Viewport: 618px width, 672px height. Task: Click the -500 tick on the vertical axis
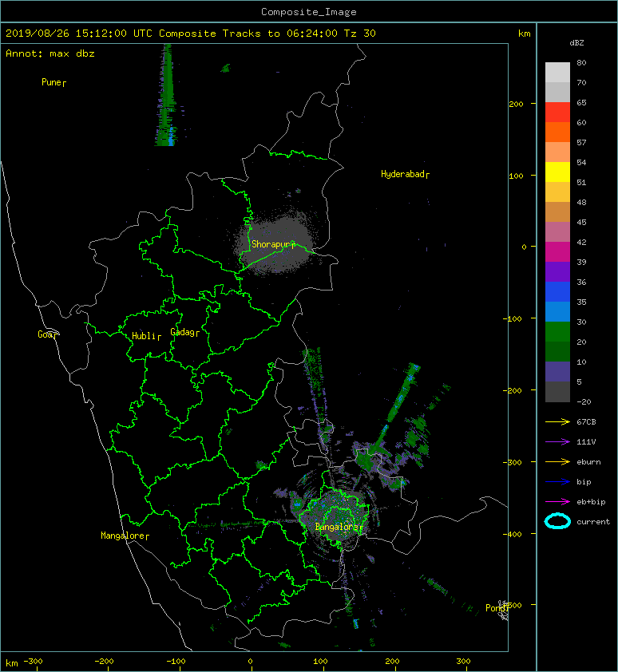point(515,605)
